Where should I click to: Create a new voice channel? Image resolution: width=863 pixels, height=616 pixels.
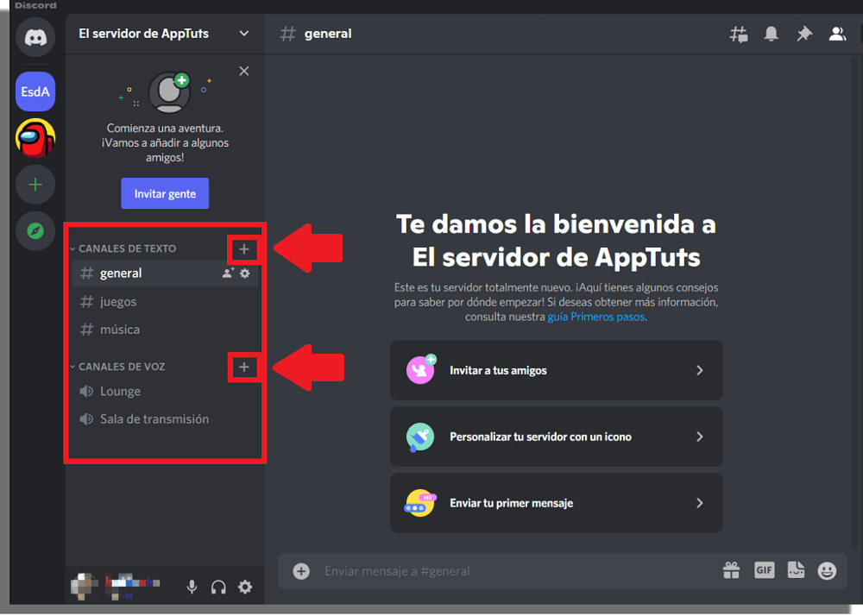[x=244, y=367]
